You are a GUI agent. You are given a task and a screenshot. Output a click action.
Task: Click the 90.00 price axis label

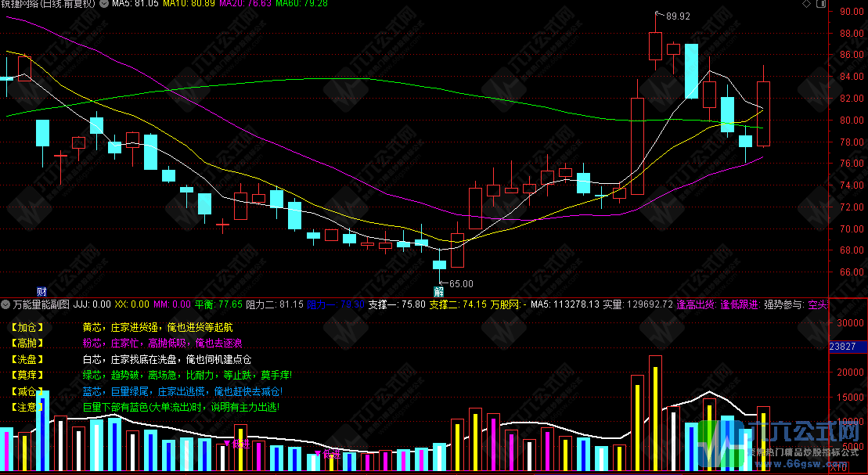[852, 11]
